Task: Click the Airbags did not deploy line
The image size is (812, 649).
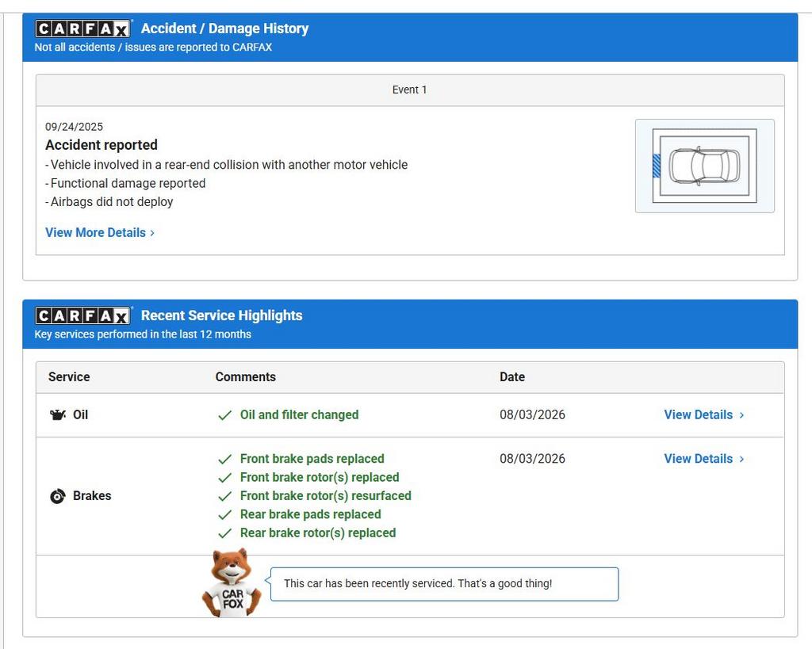Action: (109, 202)
